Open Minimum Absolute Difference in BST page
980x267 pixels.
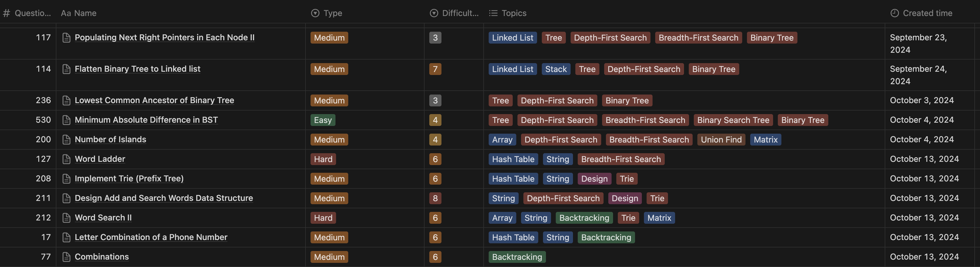(146, 120)
